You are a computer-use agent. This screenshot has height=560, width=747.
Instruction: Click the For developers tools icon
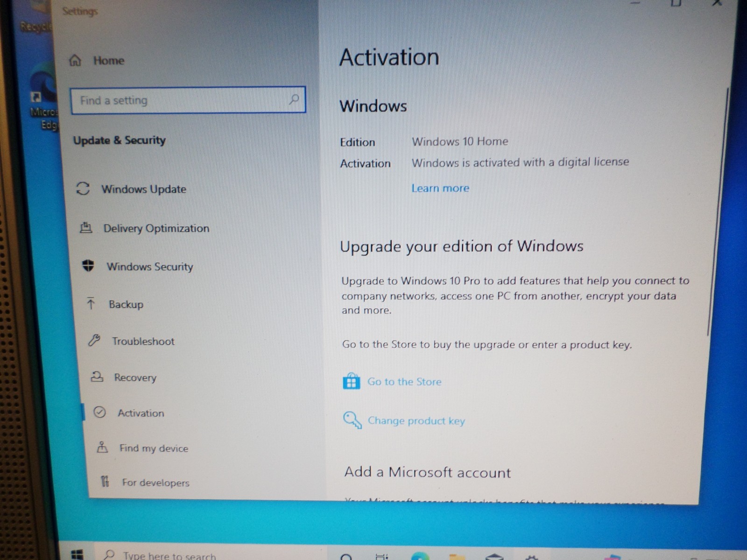tap(105, 481)
